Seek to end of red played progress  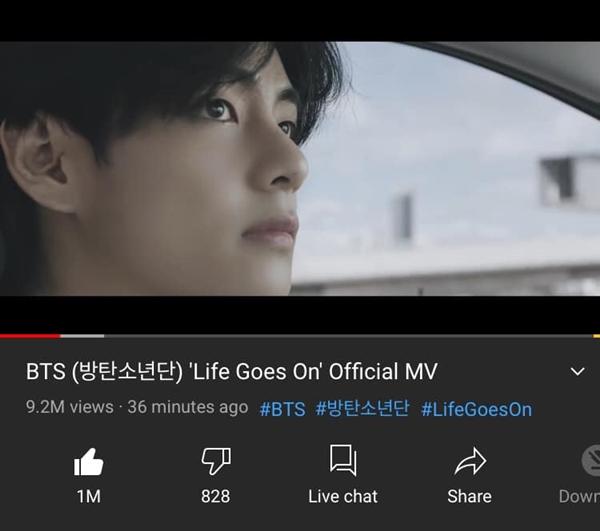[59, 336]
